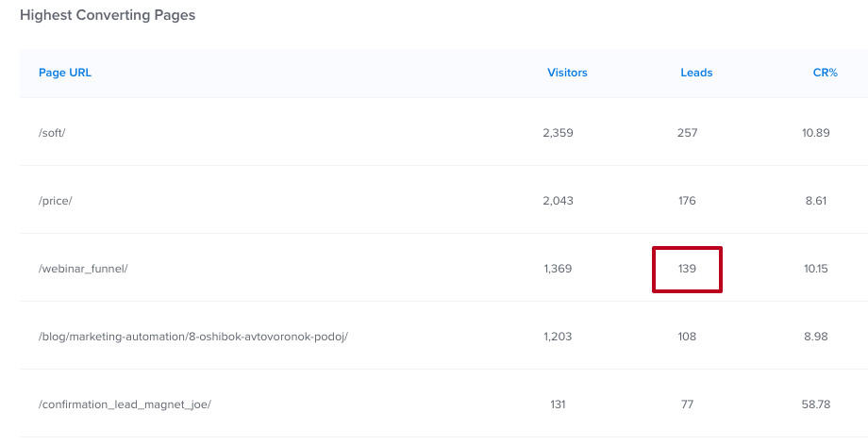This screenshot has height=445, width=868.
Task: Click the 257 leads value for /soft/
Action: click(687, 133)
